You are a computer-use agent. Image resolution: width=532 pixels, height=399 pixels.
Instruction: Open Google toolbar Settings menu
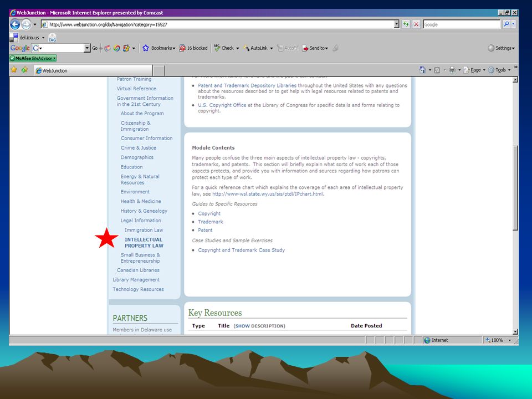501,48
